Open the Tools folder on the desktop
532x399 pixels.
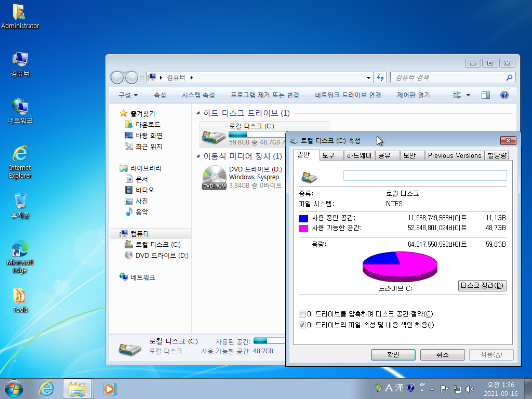(x=20, y=300)
